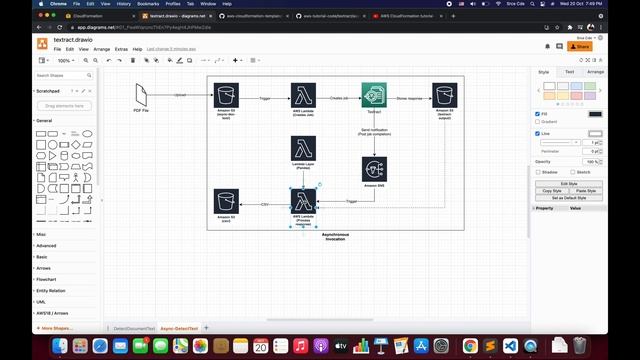Choose the light blue style preset swatch

pos(576,86)
